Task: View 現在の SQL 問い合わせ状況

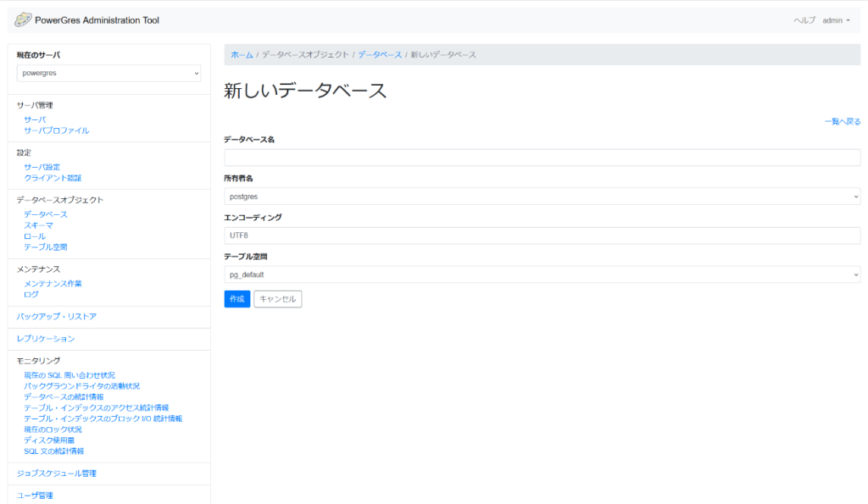Action: 70,375
